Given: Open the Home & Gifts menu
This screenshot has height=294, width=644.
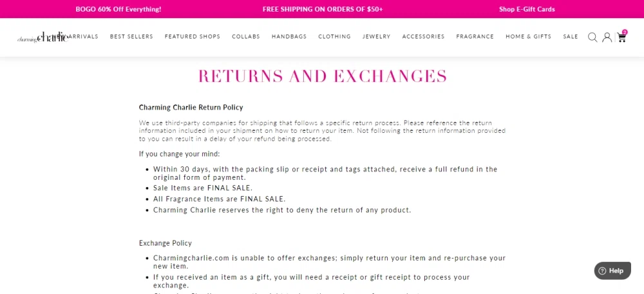Looking at the screenshot, I should (528, 37).
